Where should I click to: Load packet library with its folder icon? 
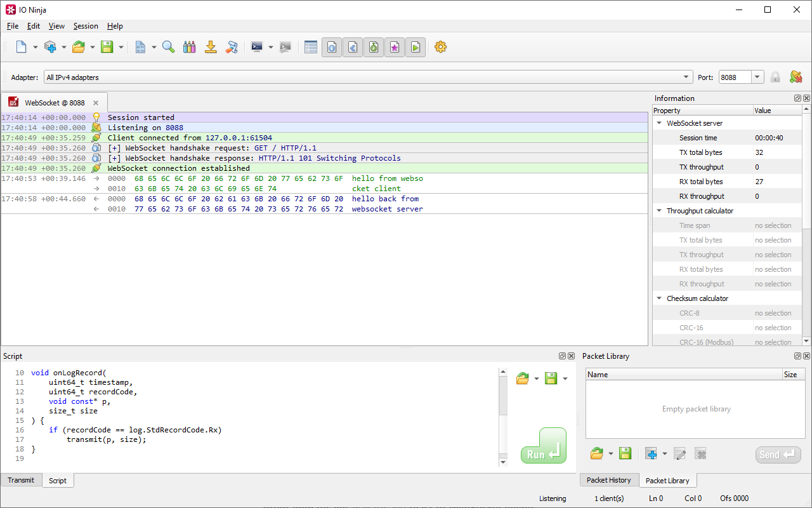597,453
